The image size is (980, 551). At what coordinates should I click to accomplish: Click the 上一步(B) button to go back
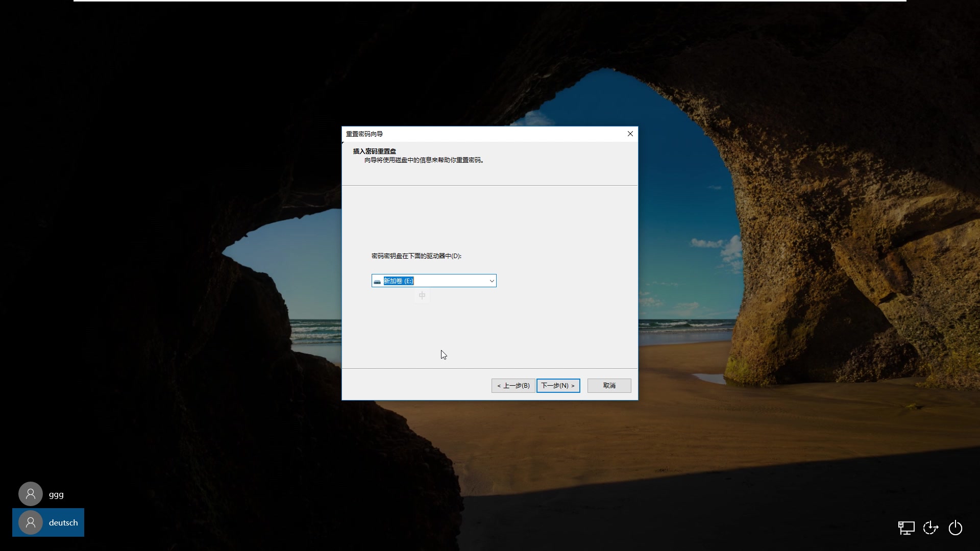point(512,385)
